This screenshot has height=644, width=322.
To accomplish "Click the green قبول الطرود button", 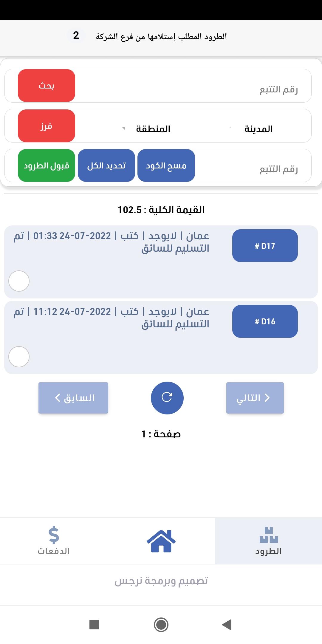I will [x=47, y=165].
